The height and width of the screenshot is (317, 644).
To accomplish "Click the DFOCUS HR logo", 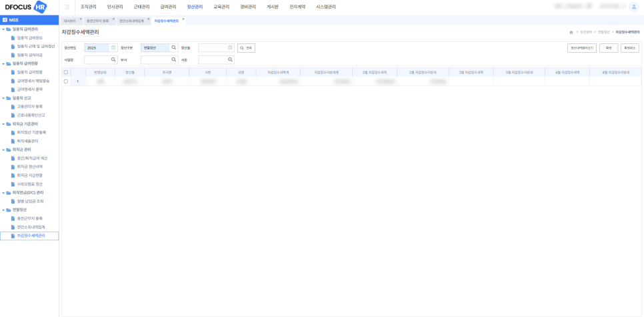I will (26, 7).
